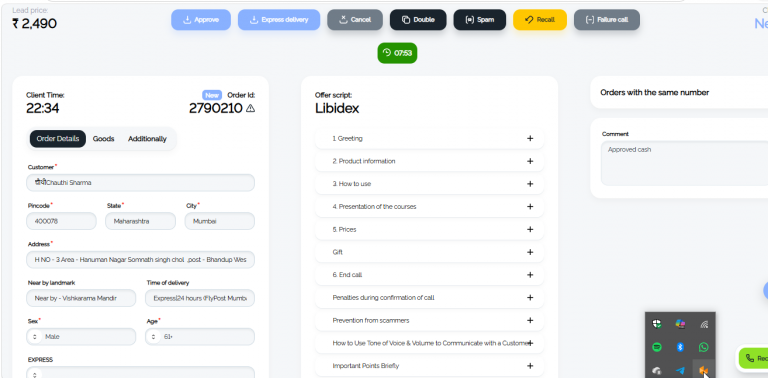Expand the 1. Greeting script section
Viewport: 768px width, 378px height.
pyautogui.click(x=430, y=139)
